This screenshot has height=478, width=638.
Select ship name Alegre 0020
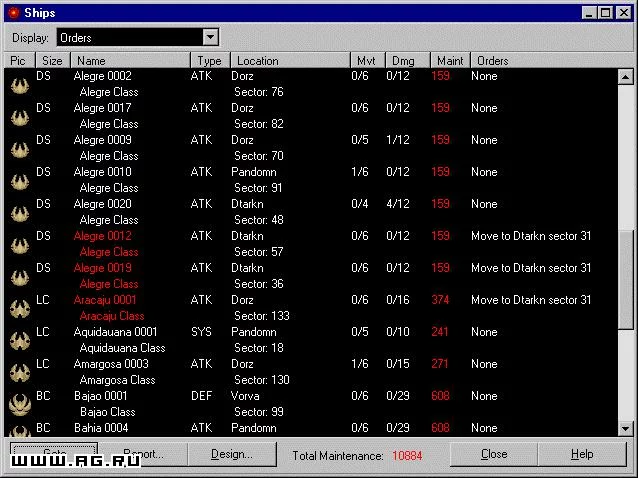pos(103,204)
